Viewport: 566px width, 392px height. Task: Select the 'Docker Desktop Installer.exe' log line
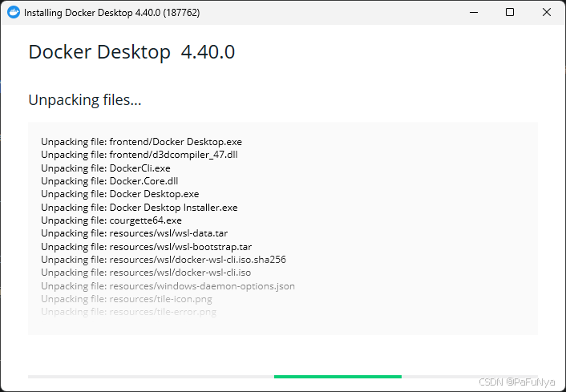(139, 207)
